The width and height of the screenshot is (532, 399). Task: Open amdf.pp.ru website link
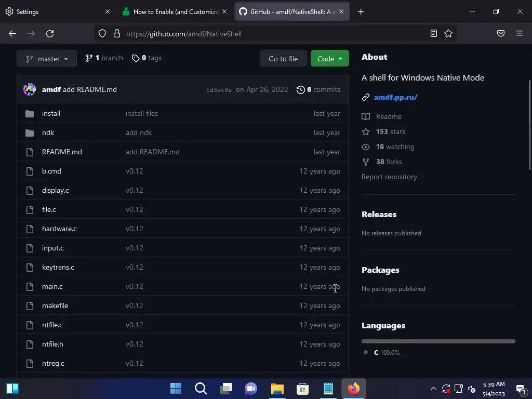click(x=395, y=97)
